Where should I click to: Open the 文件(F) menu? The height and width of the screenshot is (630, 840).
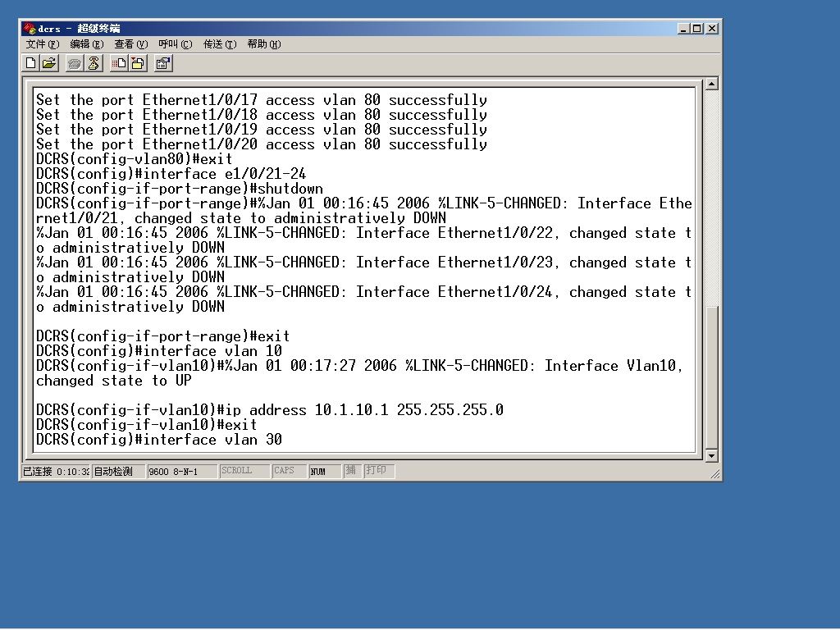[x=43, y=44]
